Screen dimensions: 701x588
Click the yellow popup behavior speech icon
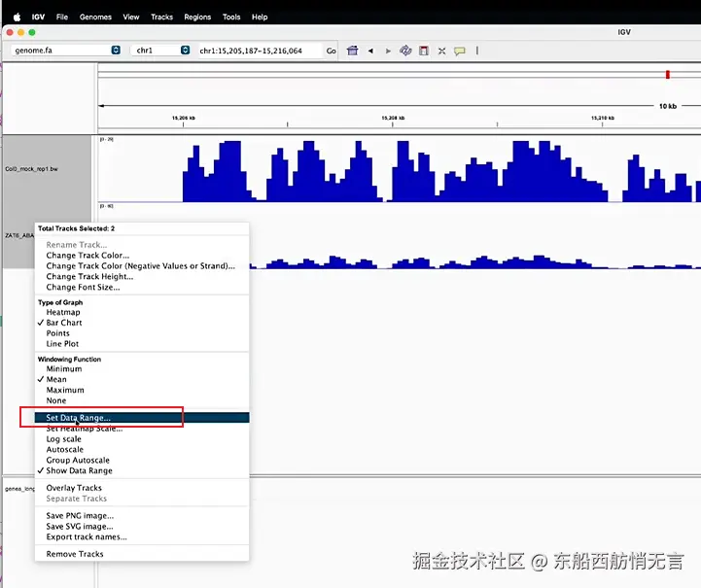click(x=460, y=51)
